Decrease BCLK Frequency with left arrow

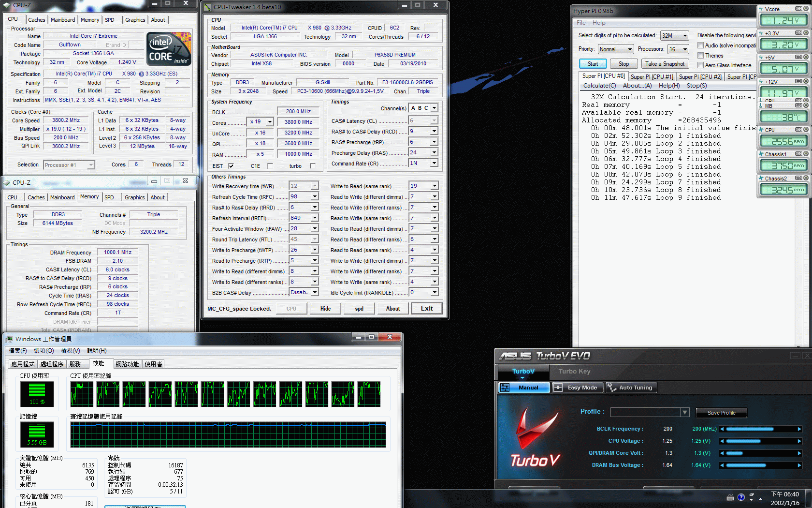[x=722, y=429]
